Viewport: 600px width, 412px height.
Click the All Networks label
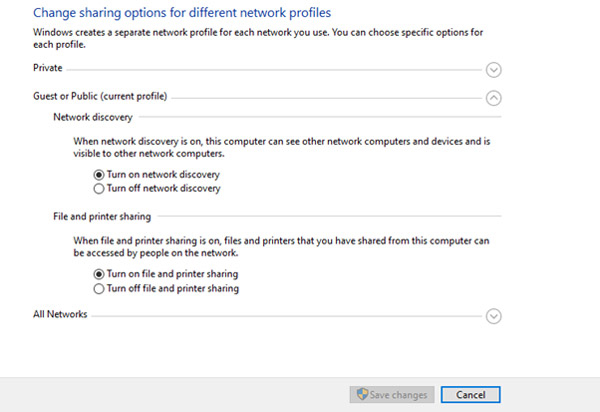60,314
